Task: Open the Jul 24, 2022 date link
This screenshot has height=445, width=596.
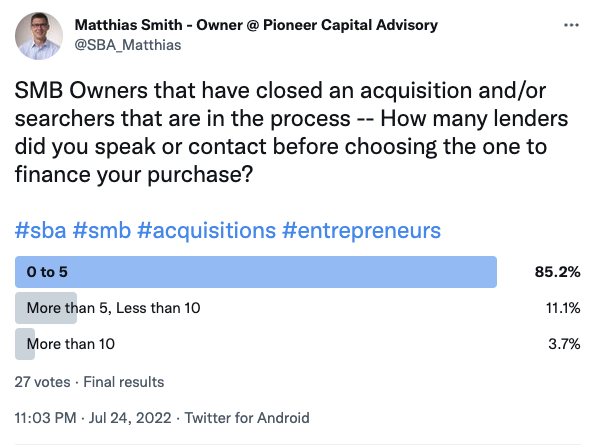Action: point(130,418)
